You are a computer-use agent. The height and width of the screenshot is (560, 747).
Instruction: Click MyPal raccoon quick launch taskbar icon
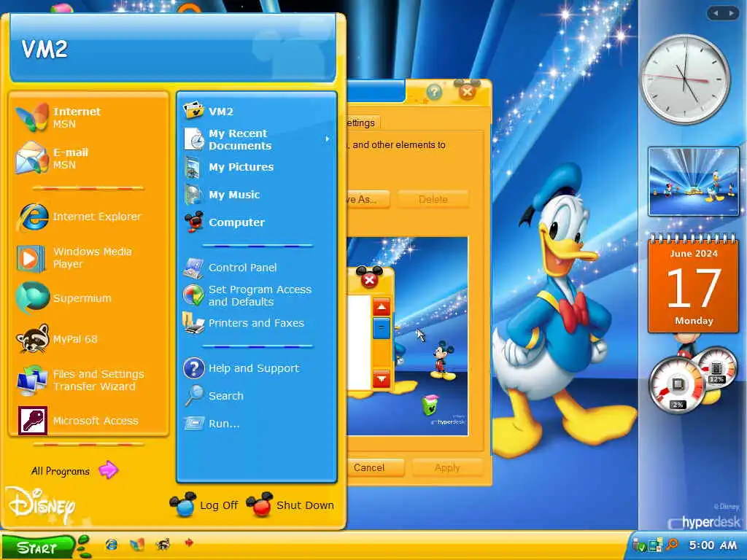point(163,544)
